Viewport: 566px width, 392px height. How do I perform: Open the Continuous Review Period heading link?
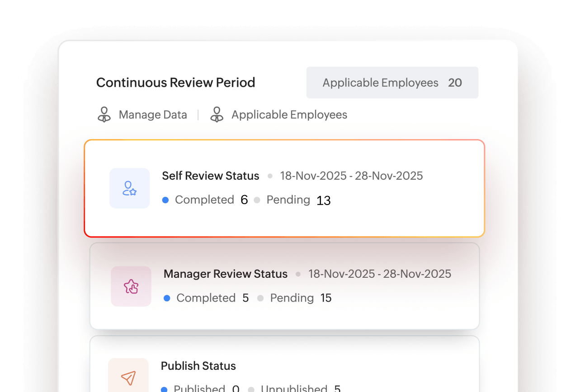pos(175,83)
